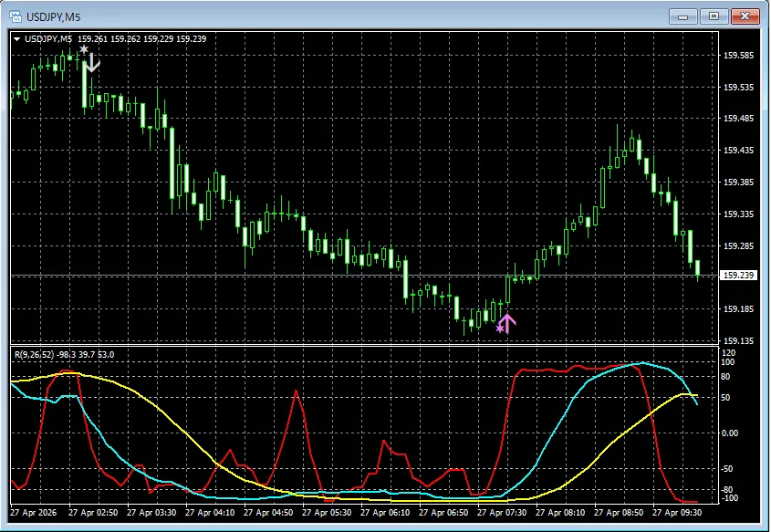The height and width of the screenshot is (532, 771).
Task: Click the 27 Apr 07:30 time label
Action: 504,514
